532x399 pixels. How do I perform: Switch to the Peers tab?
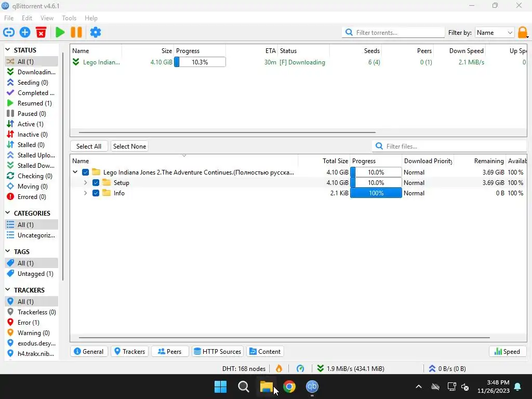click(x=170, y=352)
